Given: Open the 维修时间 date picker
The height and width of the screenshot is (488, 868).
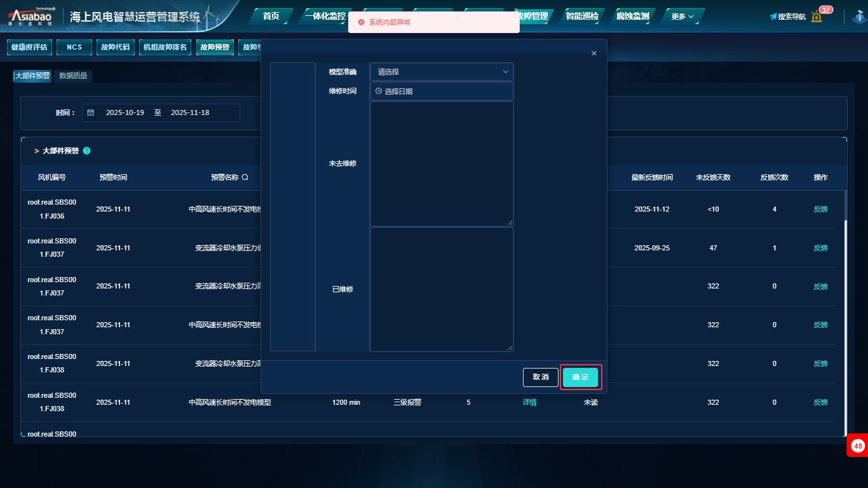Looking at the screenshot, I should pyautogui.click(x=442, y=91).
